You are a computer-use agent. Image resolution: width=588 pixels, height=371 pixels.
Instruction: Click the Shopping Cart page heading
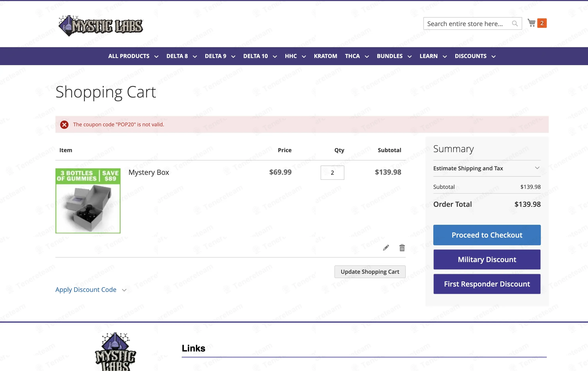(106, 92)
